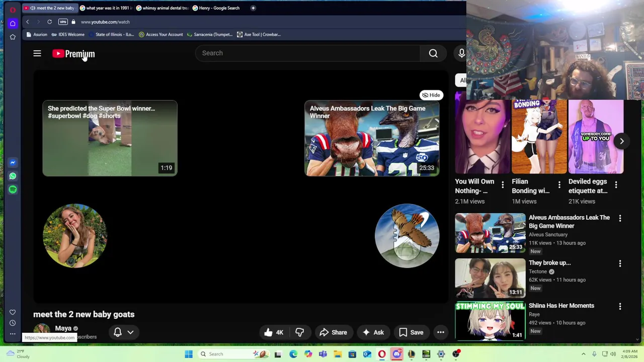
Task: Open the Ask AI button
Action: 373,332
